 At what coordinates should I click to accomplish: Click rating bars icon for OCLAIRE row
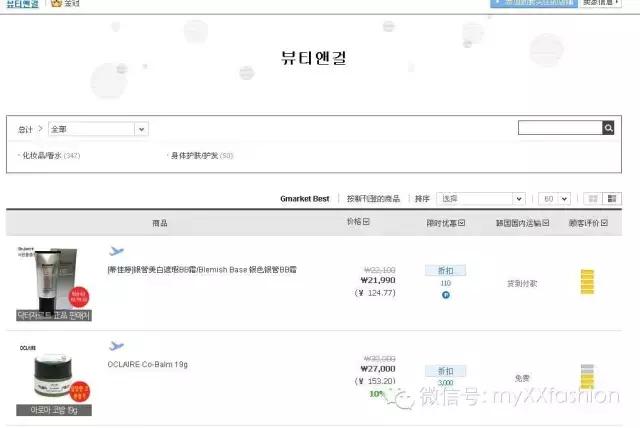point(587,377)
